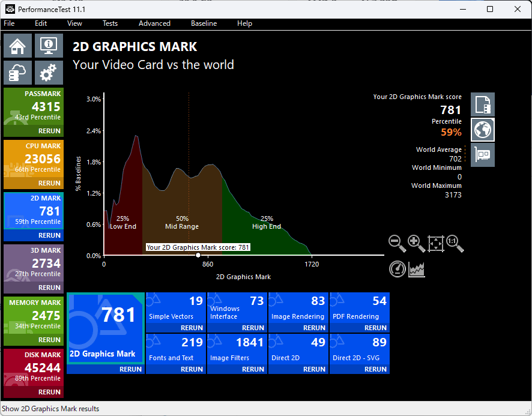The height and width of the screenshot is (416, 532).
Task: Open the System Information monitor icon
Action: coord(49,46)
